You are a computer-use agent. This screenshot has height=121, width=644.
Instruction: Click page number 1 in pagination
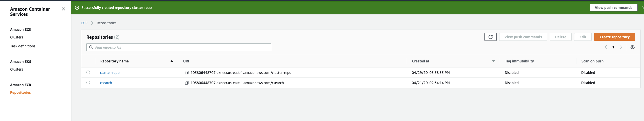pyautogui.click(x=613, y=47)
